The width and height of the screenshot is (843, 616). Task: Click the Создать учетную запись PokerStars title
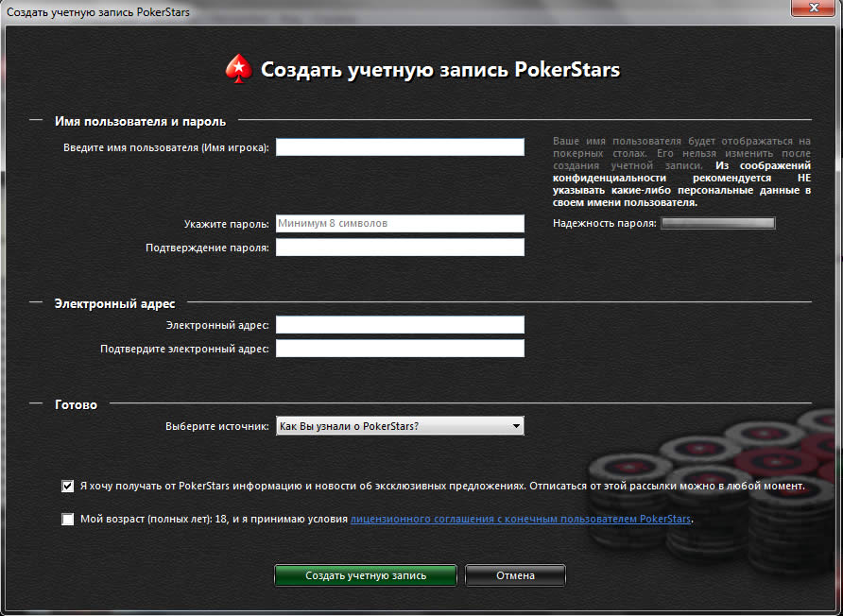point(440,69)
